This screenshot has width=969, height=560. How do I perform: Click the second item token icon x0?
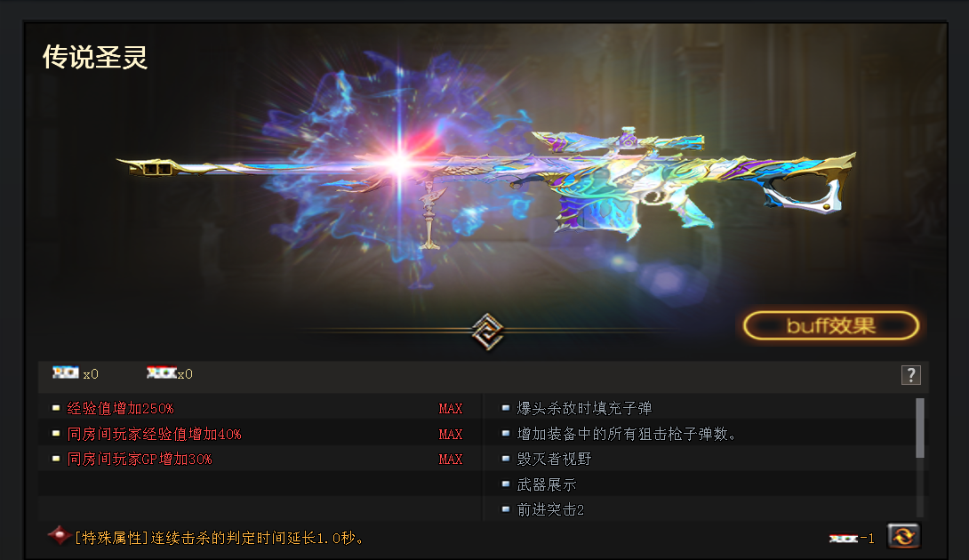point(162,372)
